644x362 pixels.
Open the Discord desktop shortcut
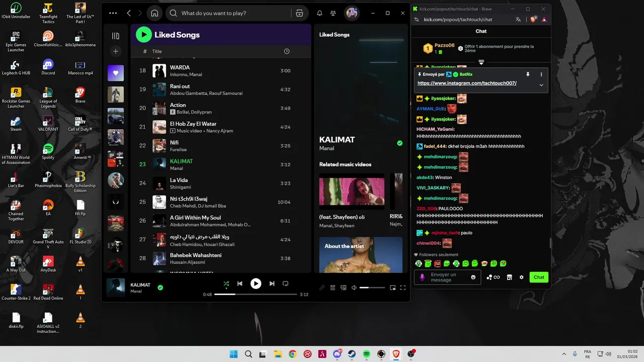click(x=48, y=67)
